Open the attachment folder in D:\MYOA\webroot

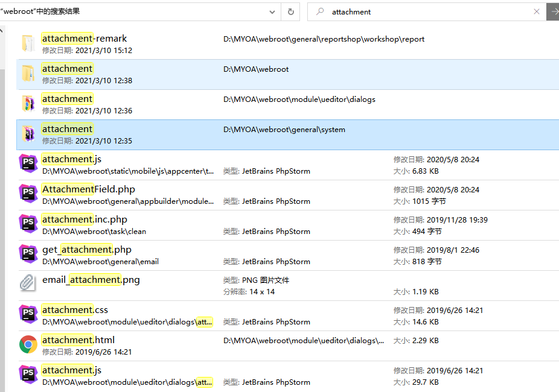pyautogui.click(x=67, y=69)
